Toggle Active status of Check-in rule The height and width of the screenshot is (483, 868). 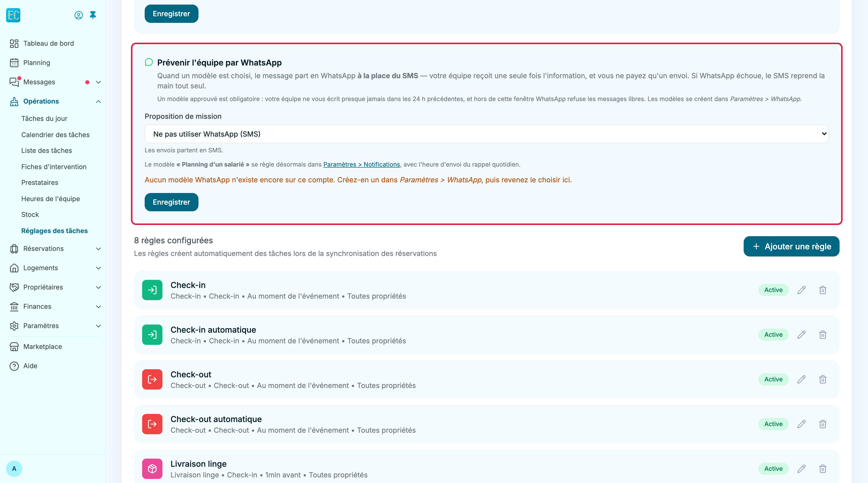point(773,290)
